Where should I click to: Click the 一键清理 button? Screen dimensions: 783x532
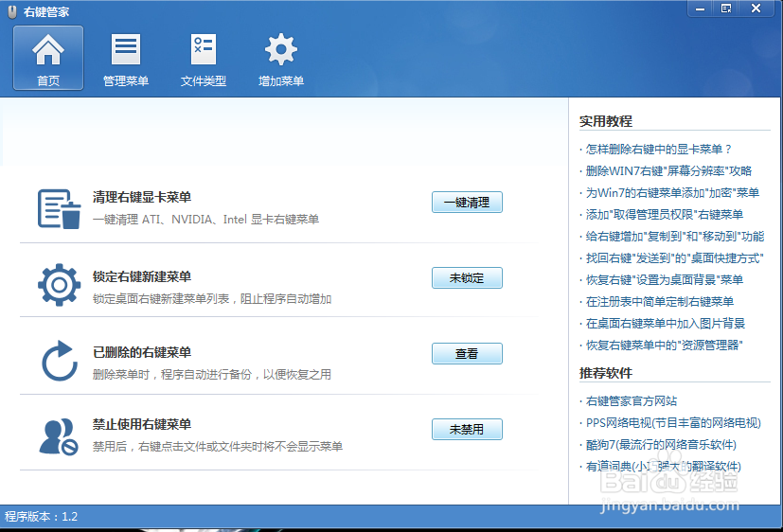[x=467, y=203]
